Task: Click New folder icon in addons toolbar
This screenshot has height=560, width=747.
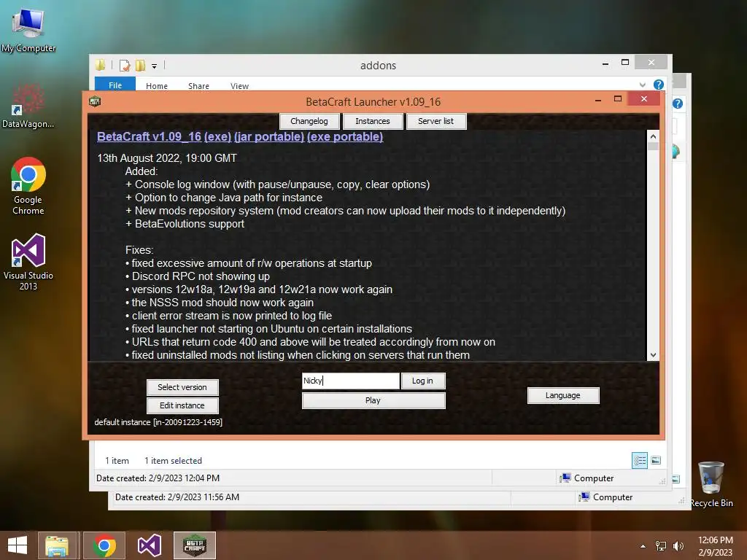Action: pyautogui.click(x=140, y=66)
